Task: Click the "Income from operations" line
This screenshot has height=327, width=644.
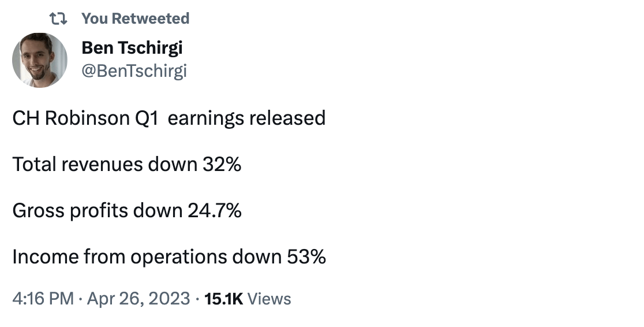Action: point(169,257)
